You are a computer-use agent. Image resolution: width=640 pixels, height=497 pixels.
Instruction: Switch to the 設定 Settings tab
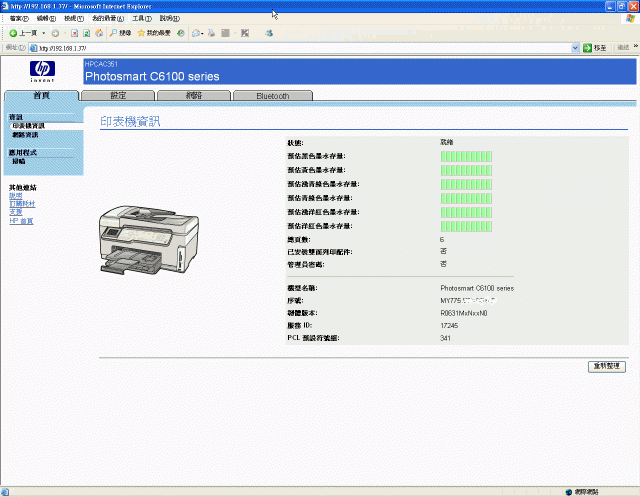pos(118,95)
